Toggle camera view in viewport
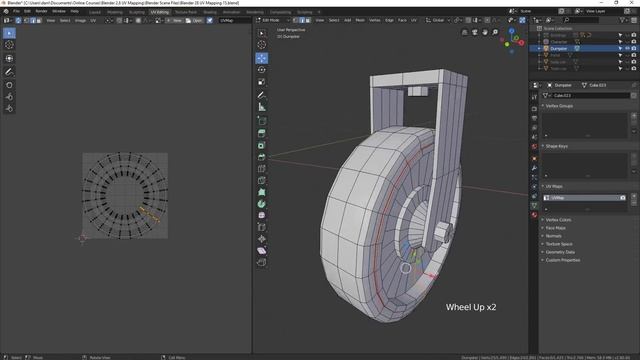Image resolution: width=640 pixels, height=360 pixels. 474,32
